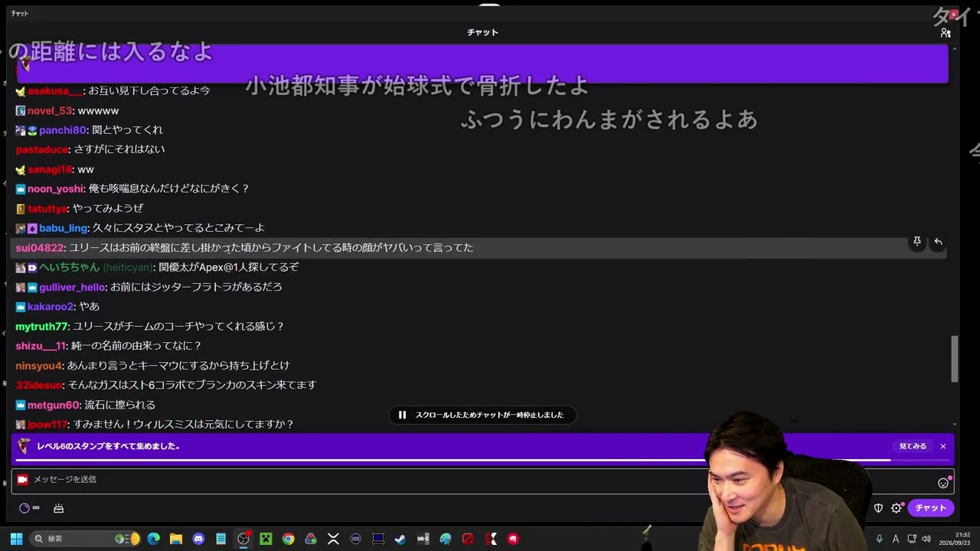The image size is (980, 551).
Task: Open the moderator shield icon
Action: coord(878,507)
